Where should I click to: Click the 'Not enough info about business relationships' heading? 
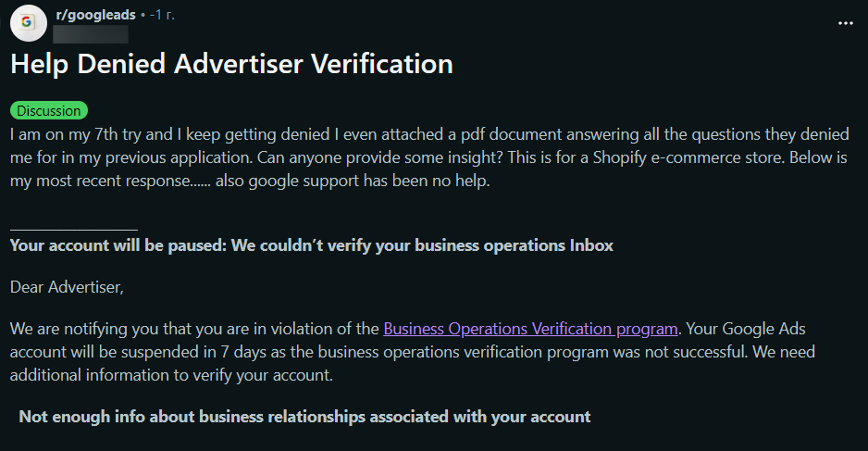tap(304, 416)
